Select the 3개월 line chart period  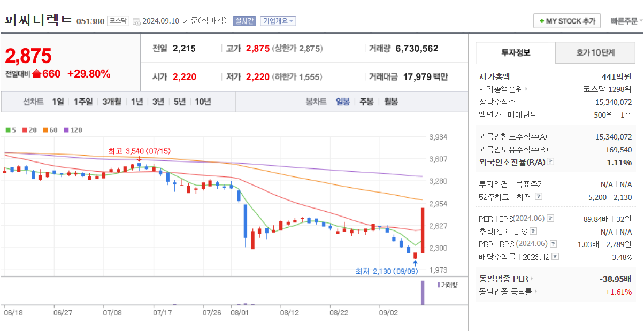112,102
